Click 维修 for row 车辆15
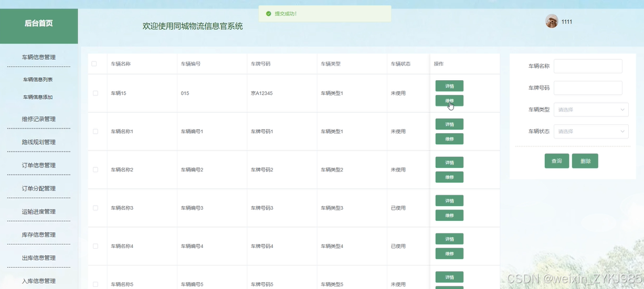This screenshot has height=289, width=644. pyautogui.click(x=449, y=101)
